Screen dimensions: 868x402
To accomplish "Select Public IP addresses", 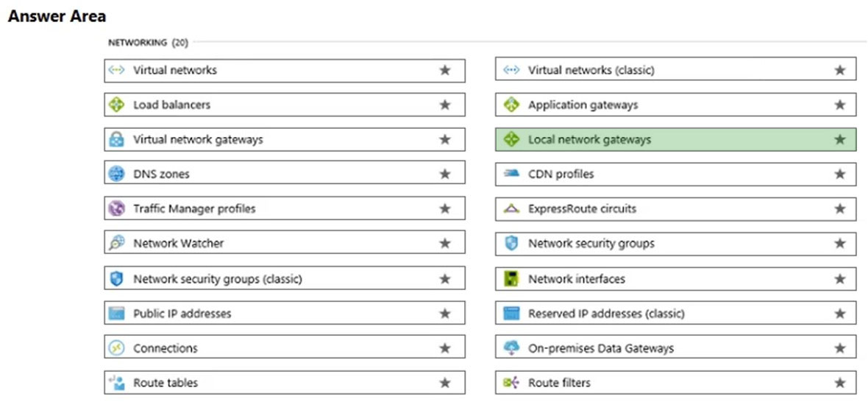I will pyautogui.click(x=285, y=314).
